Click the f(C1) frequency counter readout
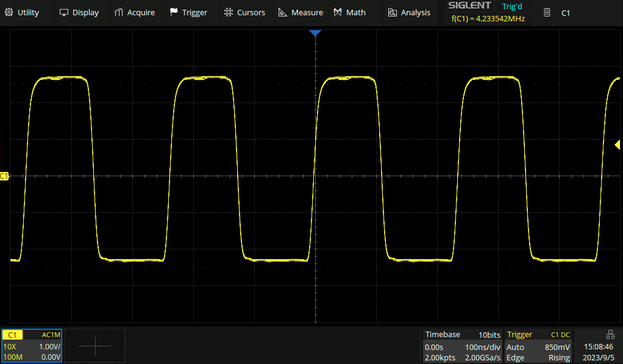 click(488, 19)
